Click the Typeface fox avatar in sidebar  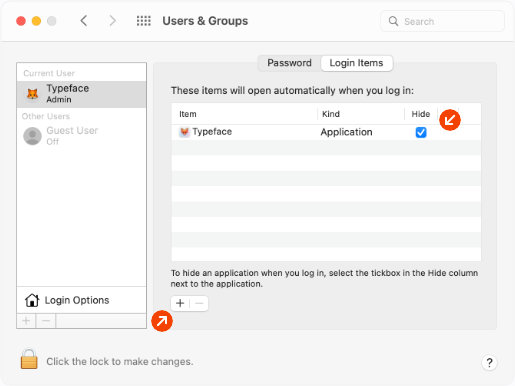[x=32, y=94]
